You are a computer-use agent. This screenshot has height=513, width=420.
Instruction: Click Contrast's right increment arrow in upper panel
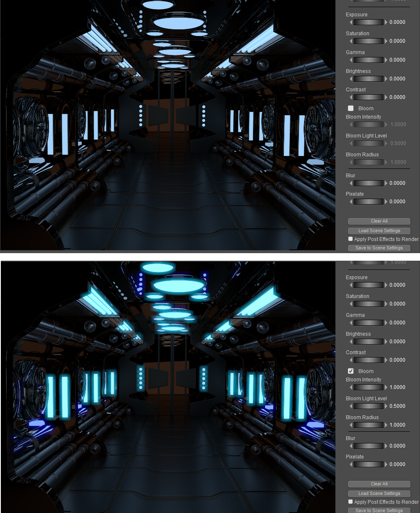click(x=386, y=97)
